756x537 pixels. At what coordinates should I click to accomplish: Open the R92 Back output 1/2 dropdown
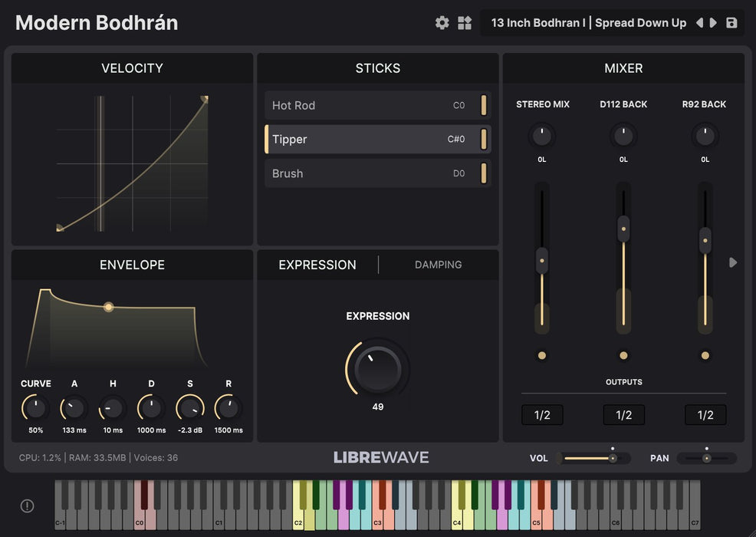[705, 415]
